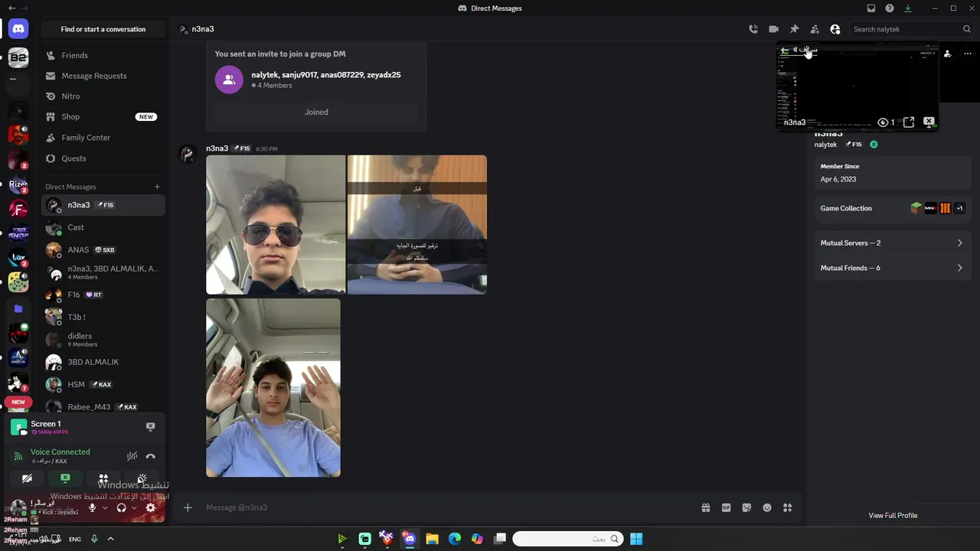This screenshot has width=980, height=551.
Task: Open the Cast direct message
Action: click(x=103, y=227)
